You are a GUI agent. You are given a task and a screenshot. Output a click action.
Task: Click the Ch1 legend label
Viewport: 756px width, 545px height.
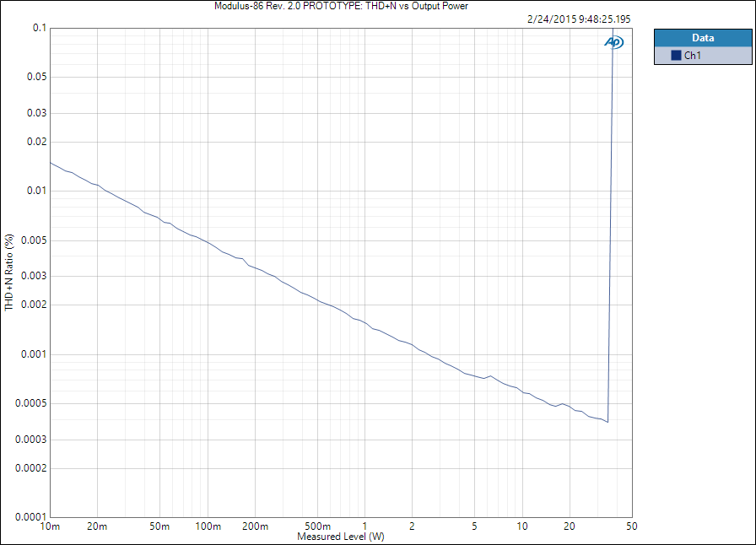click(x=693, y=56)
